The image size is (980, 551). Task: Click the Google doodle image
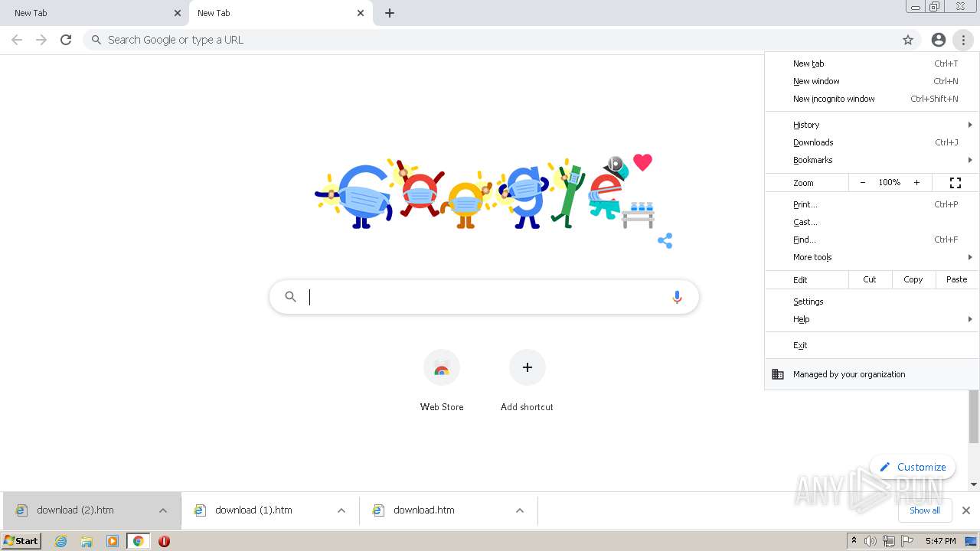click(485, 193)
